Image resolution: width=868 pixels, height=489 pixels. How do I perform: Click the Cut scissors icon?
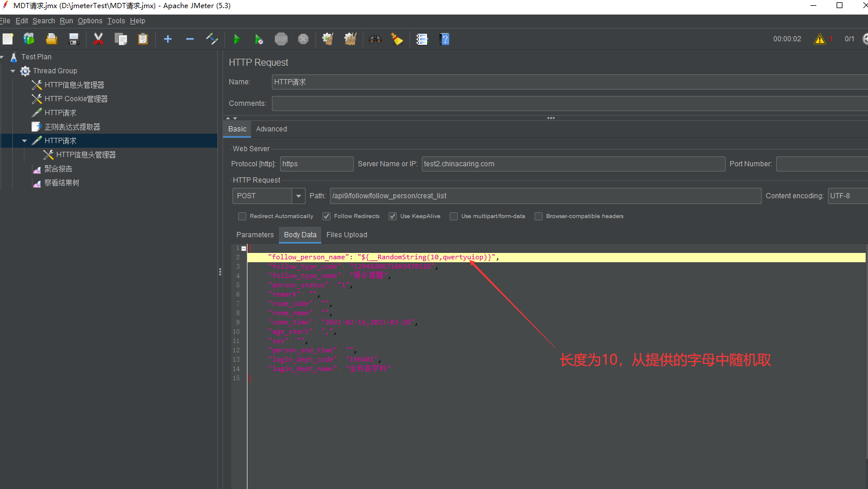click(x=98, y=39)
